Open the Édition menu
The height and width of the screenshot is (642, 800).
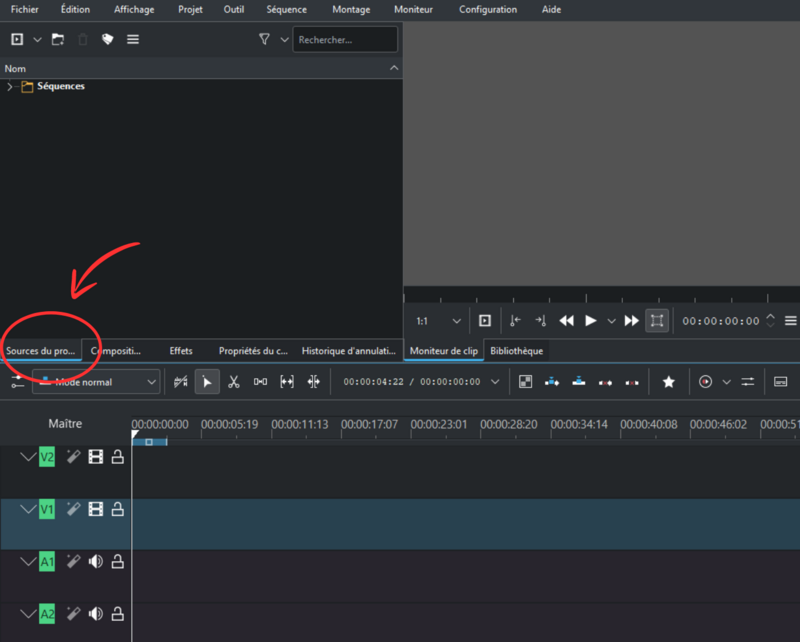[75, 9]
